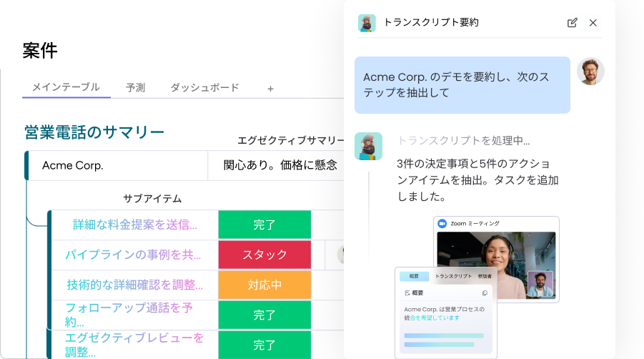The image size is (644, 359).
Task: Click the copy icon in 概要 card
Action: [485, 293]
